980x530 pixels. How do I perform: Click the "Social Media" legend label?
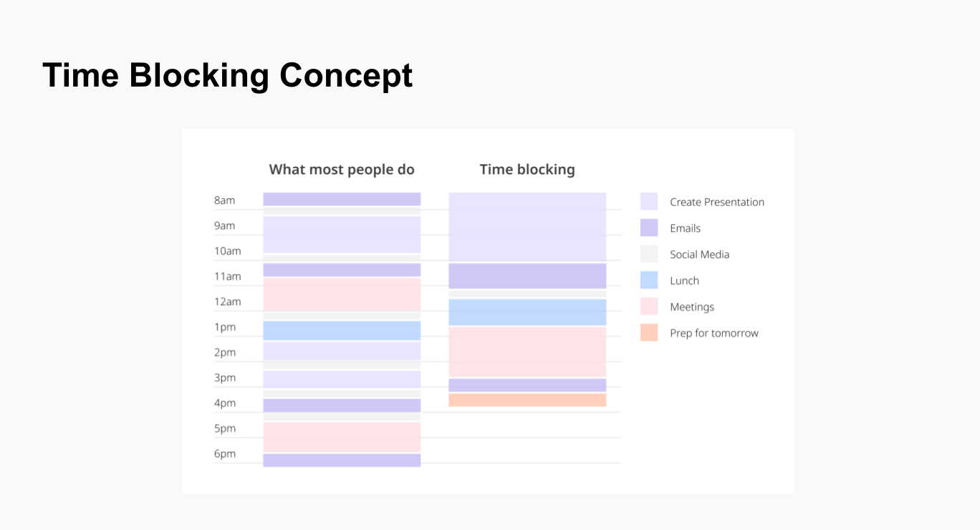click(699, 254)
